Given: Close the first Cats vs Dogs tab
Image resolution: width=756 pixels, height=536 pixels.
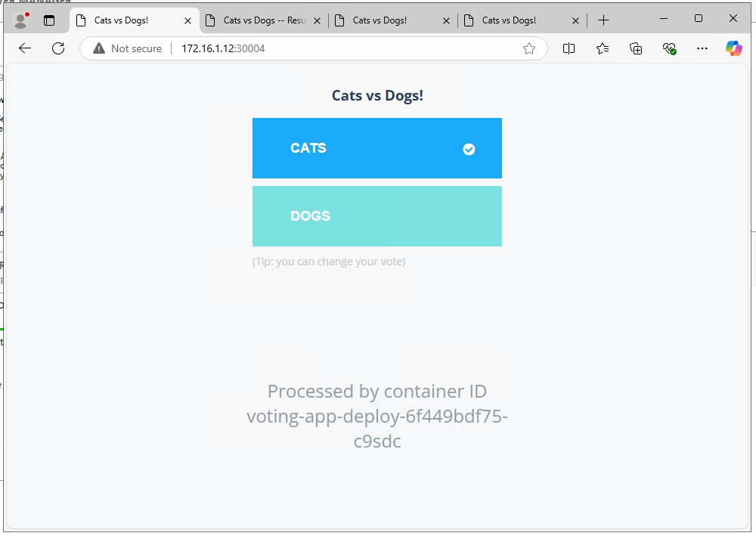Looking at the screenshot, I should 188,20.
